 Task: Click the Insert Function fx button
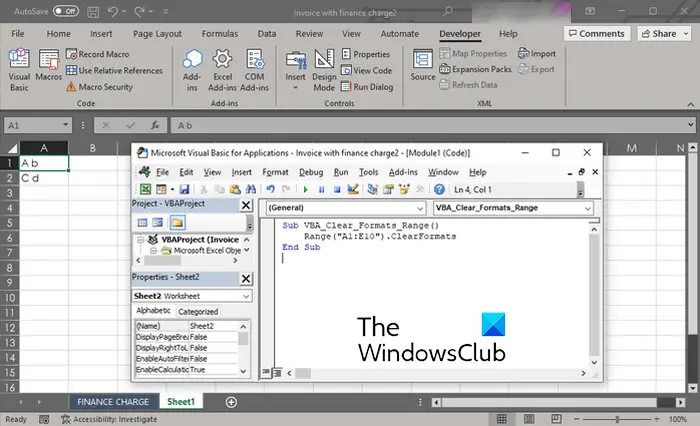tap(155, 125)
